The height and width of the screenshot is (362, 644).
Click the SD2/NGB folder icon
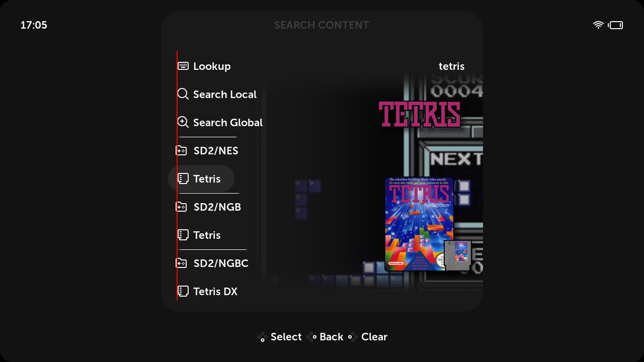[x=181, y=207]
